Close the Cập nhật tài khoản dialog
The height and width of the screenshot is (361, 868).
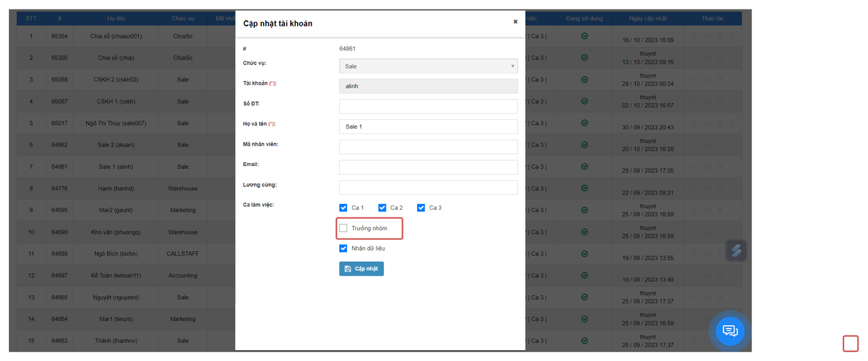click(515, 22)
